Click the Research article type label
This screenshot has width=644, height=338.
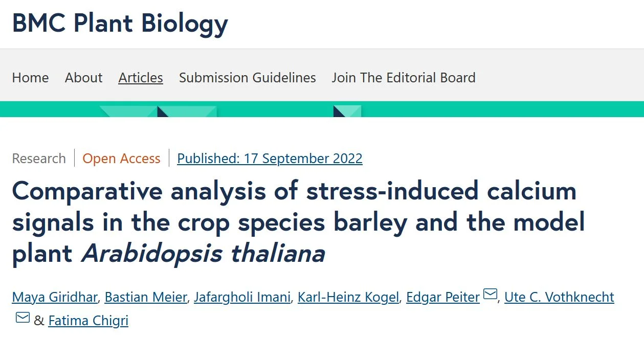tap(39, 159)
